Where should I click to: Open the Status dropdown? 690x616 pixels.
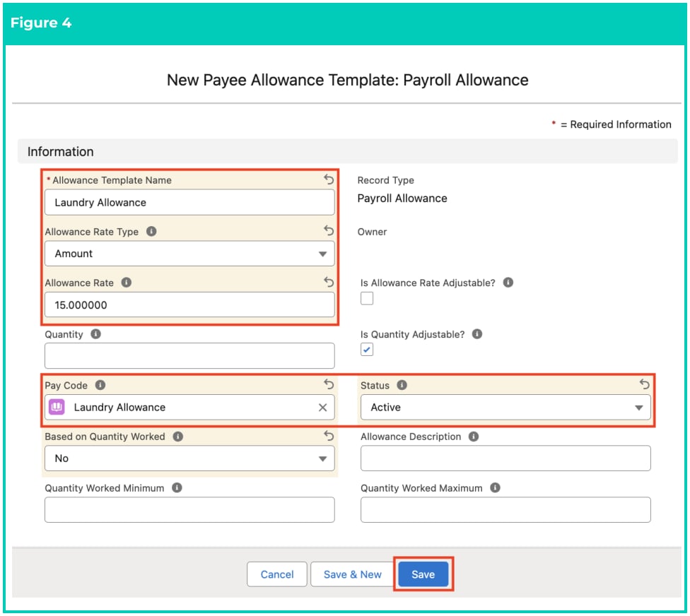tap(505, 407)
